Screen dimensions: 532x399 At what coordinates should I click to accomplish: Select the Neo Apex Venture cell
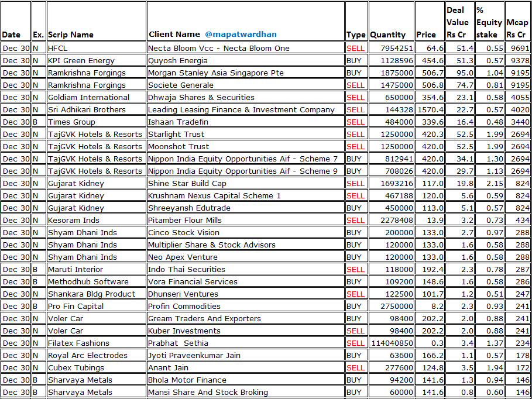[246, 257]
